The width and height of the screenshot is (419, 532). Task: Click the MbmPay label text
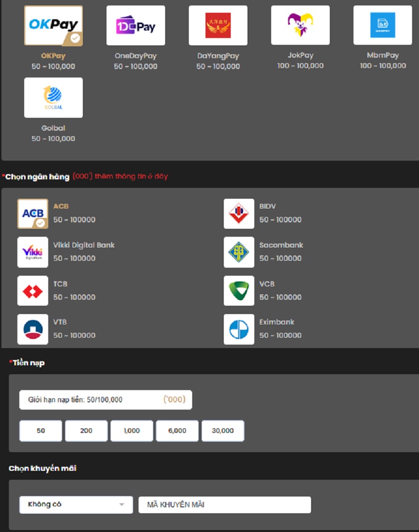[x=383, y=55]
